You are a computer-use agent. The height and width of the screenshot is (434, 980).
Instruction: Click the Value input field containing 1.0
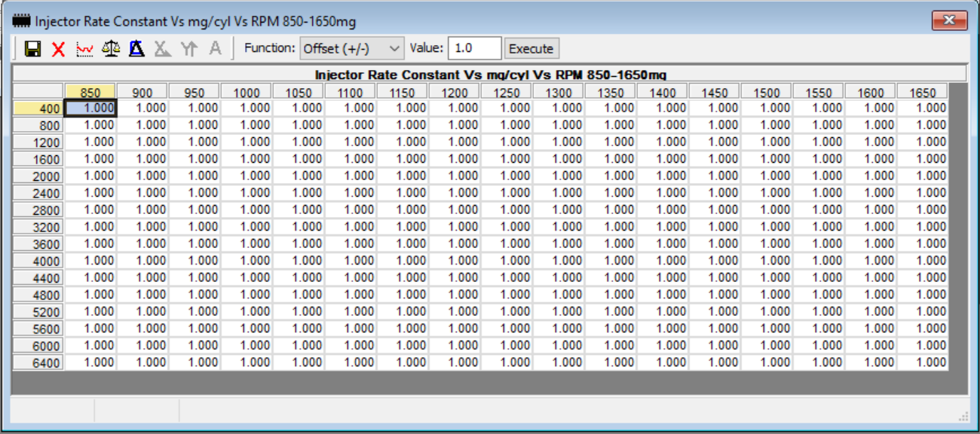(475, 48)
